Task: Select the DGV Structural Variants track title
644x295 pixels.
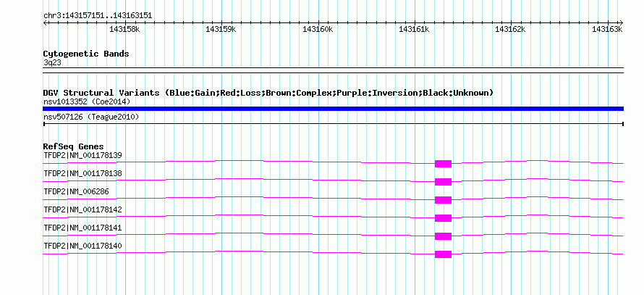Action: pos(268,93)
